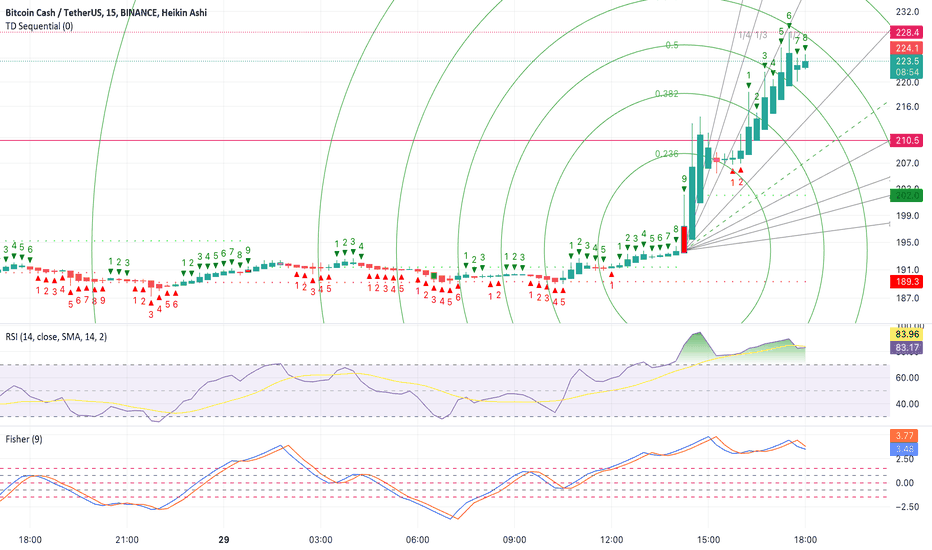This screenshot has height=550, width=932.
Task: Click the 40.00 RSI axis tick
Action: tap(907, 404)
